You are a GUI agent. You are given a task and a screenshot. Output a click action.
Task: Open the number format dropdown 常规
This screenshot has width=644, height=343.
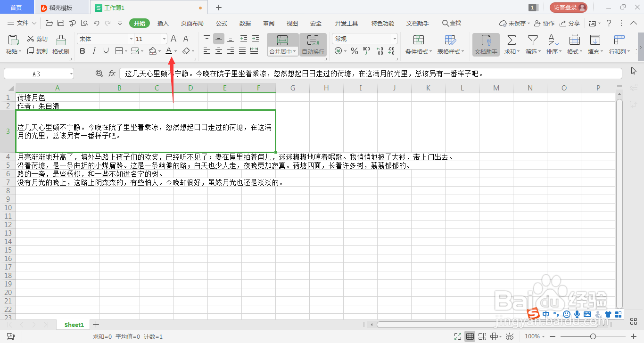tap(395, 39)
